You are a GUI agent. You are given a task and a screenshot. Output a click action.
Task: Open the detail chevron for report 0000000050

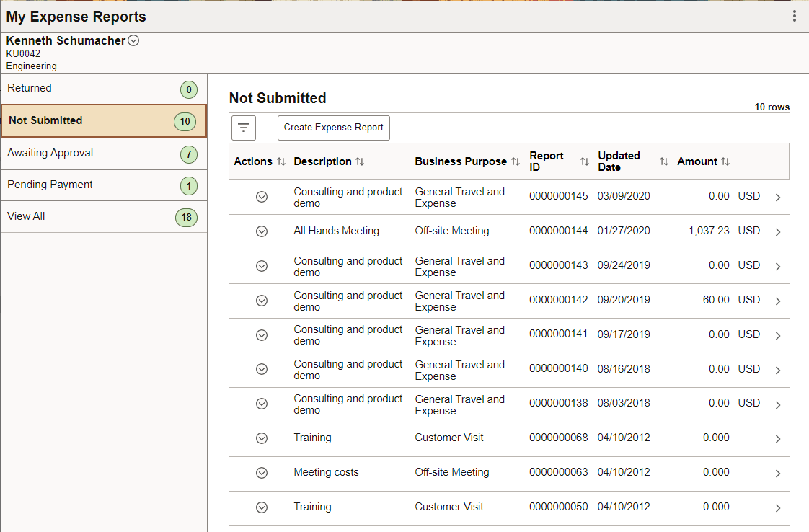(778, 507)
